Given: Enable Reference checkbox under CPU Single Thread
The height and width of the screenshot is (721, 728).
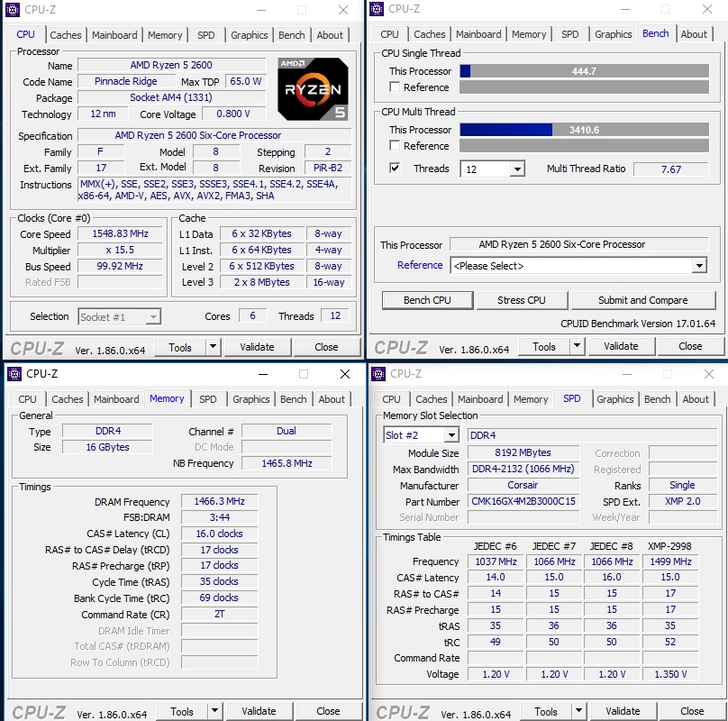Looking at the screenshot, I should pyautogui.click(x=395, y=87).
